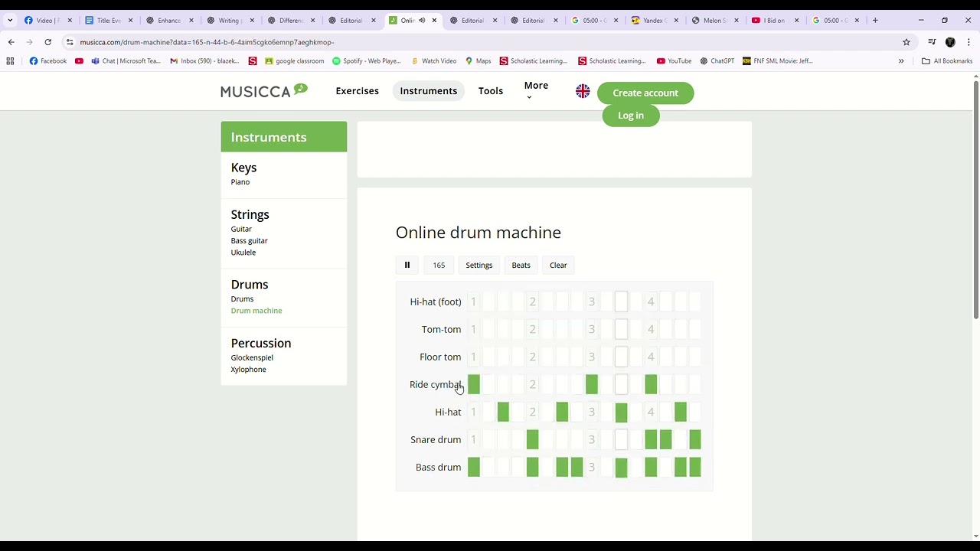This screenshot has width=980, height=551.
Task: Open the Spotify Web Player bookmark
Action: [367, 61]
